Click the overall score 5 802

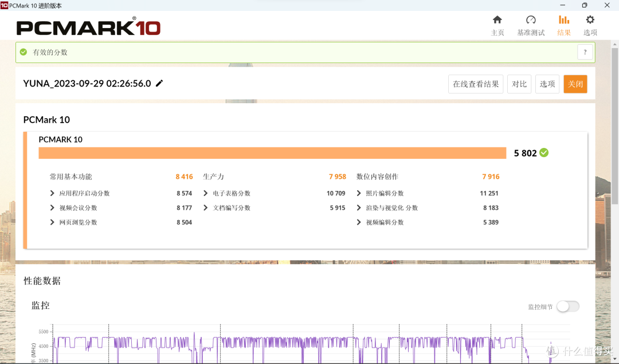point(526,153)
